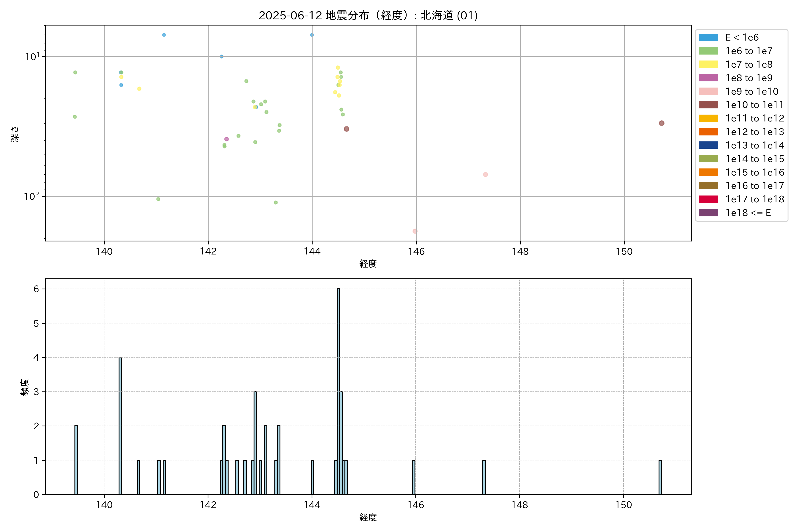
Task: Click the brown scatter point near longitude 144.7
Action: [346, 129]
